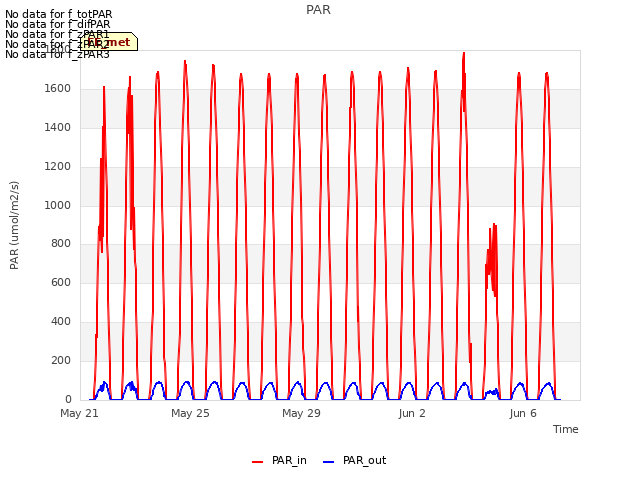Screen dimensions: 640x480
Task: Click the 'No data for f_totPAR' message
Action: pyautogui.click(x=58, y=14)
